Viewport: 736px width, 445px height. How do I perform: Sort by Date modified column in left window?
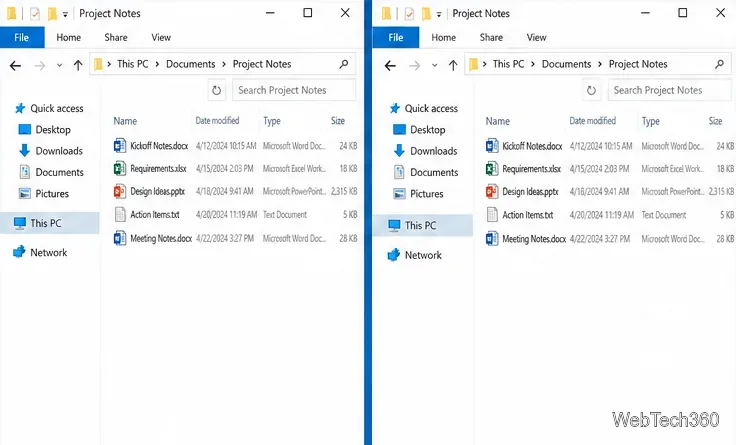point(217,121)
